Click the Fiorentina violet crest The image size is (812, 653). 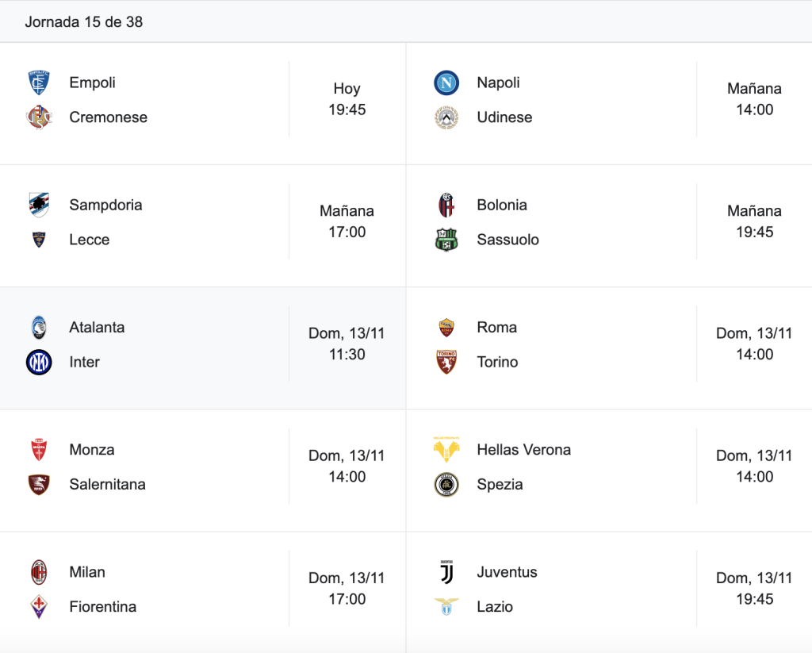[39, 607]
